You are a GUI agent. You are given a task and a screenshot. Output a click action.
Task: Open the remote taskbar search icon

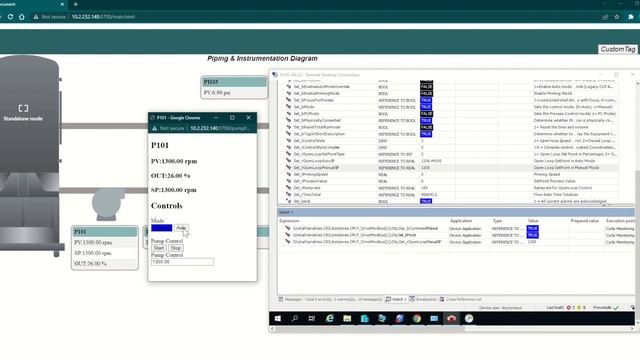295,318
